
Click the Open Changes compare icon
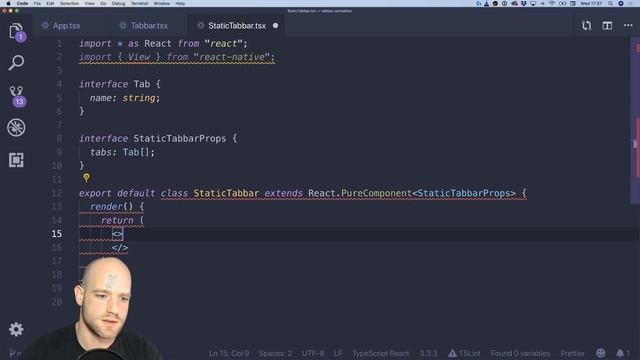pyautogui.click(x=587, y=26)
